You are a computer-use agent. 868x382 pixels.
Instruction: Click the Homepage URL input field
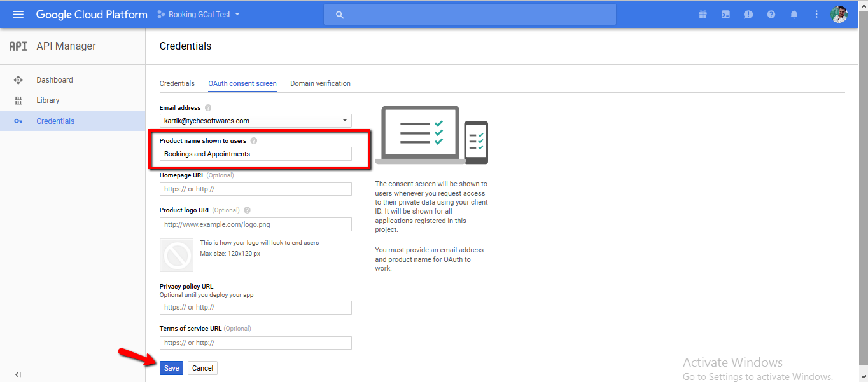256,189
